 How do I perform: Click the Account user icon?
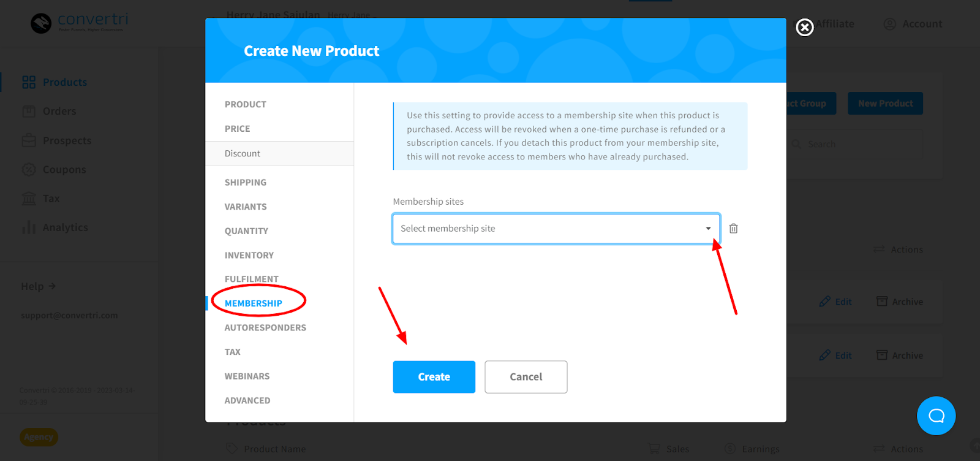click(889, 24)
